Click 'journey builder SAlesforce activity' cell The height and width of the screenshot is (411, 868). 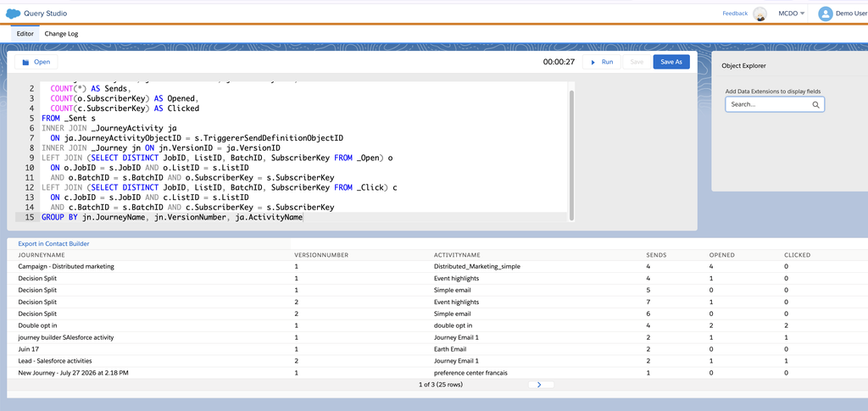point(66,337)
